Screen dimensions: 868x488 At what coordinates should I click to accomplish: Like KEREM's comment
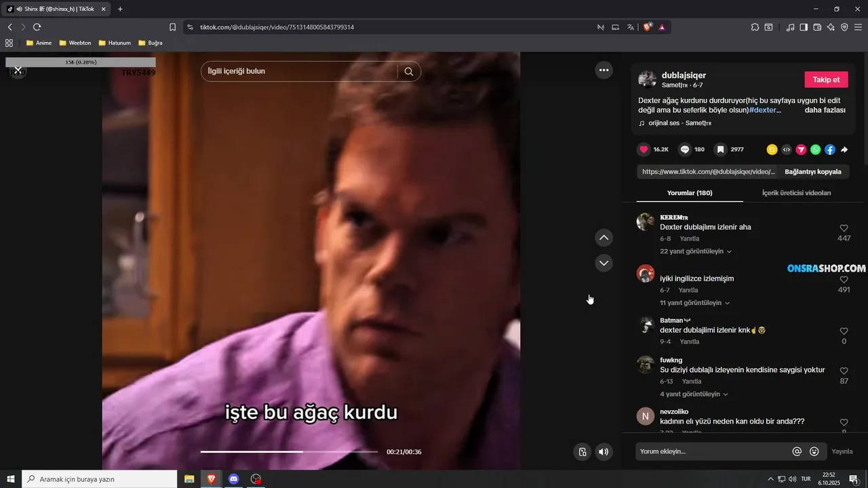(x=844, y=228)
